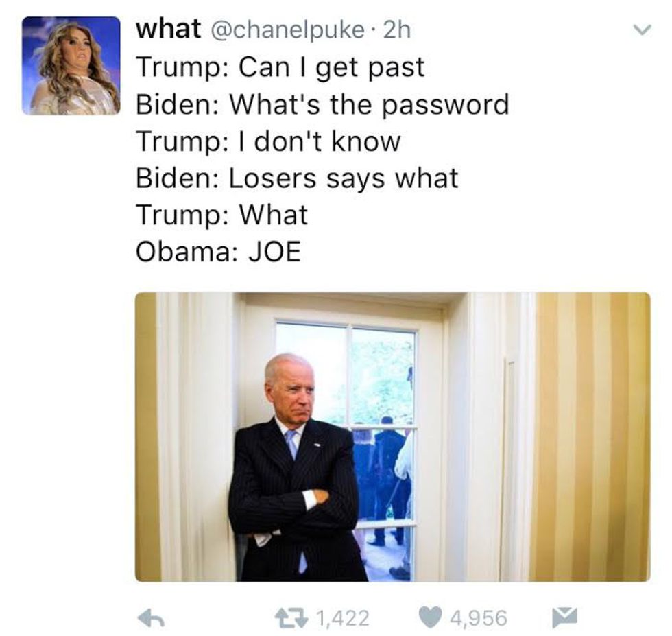The width and height of the screenshot is (672, 636).
Task: Select the line "Trump: Can I get past"
Action: tap(280, 67)
